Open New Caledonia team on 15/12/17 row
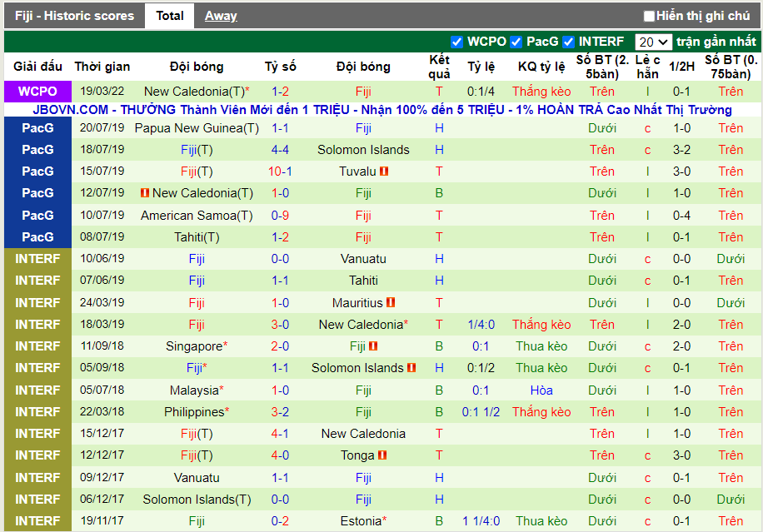Screen dimensions: 763x532 pos(363,434)
